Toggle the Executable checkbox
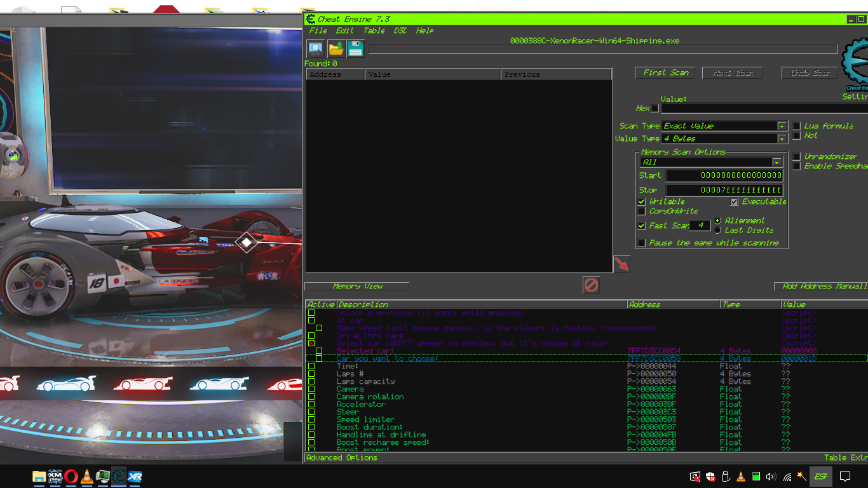This screenshot has height=488, width=868. click(x=735, y=201)
